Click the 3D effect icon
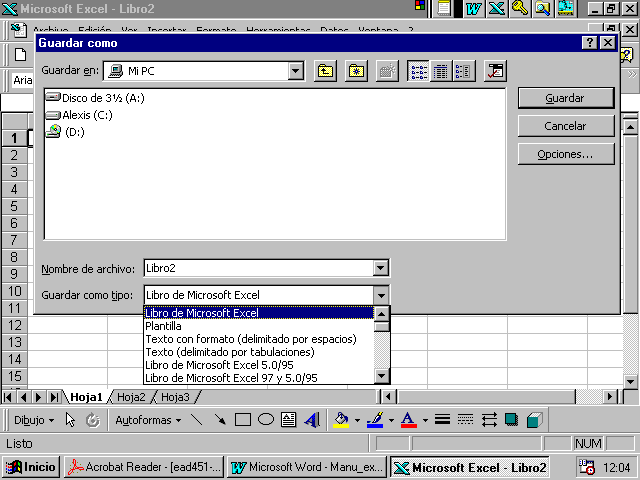The height and width of the screenshot is (480, 640). coord(534,420)
